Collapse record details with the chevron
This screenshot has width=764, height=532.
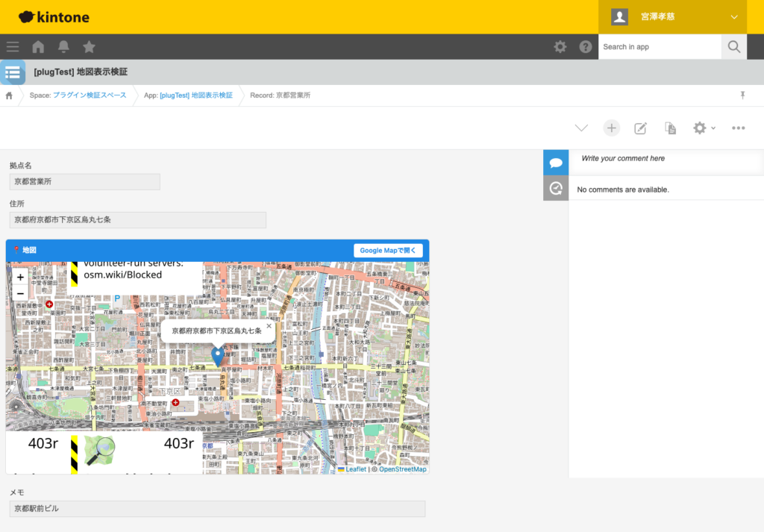click(x=581, y=128)
